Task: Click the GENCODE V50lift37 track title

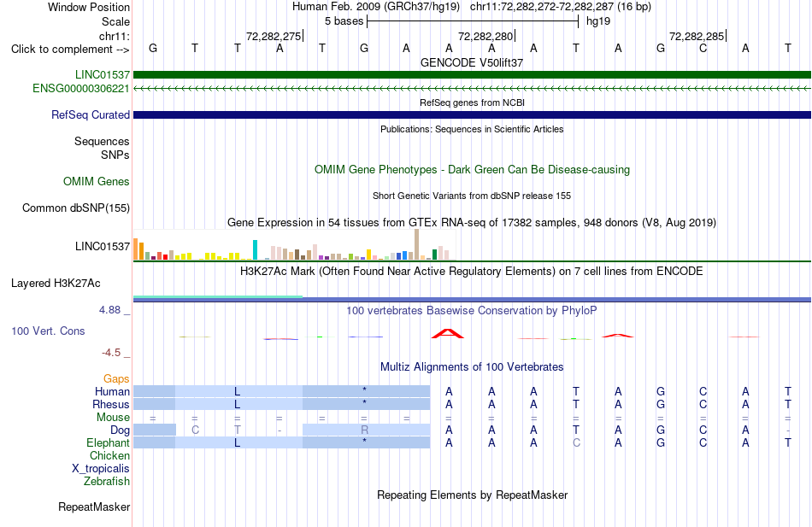Action: point(472,62)
